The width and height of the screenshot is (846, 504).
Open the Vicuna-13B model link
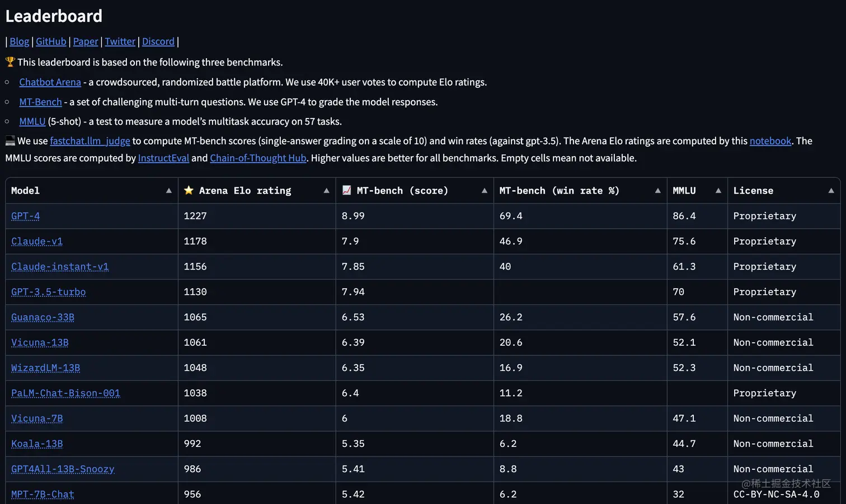(x=40, y=342)
